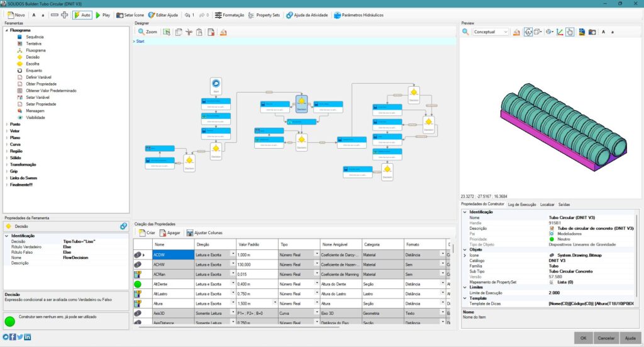The image size is (644, 347).
Task: Click the Preview magnifier zoom icon
Action: tap(465, 31)
